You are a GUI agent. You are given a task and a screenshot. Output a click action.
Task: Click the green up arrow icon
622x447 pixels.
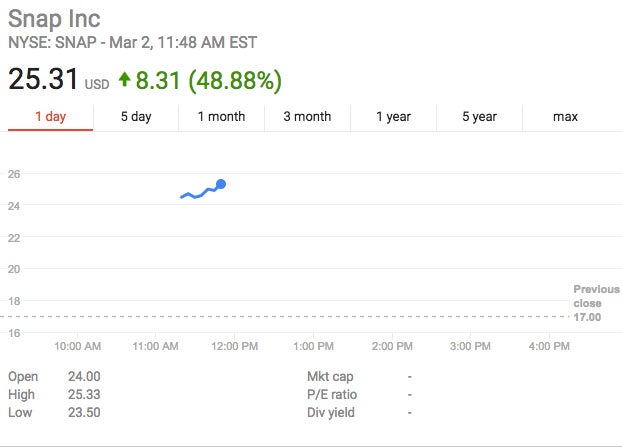[124, 79]
